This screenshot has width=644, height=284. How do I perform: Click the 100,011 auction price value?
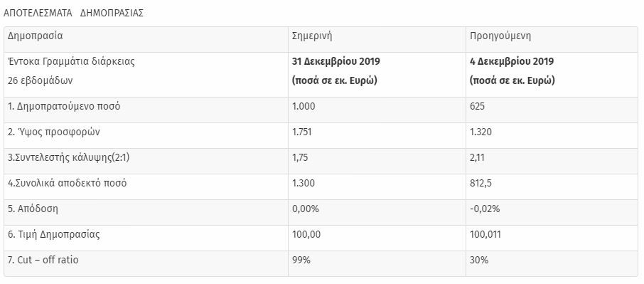click(485, 235)
